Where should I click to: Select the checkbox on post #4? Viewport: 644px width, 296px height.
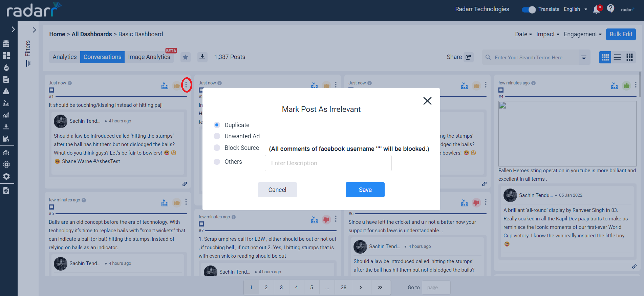click(501, 90)
